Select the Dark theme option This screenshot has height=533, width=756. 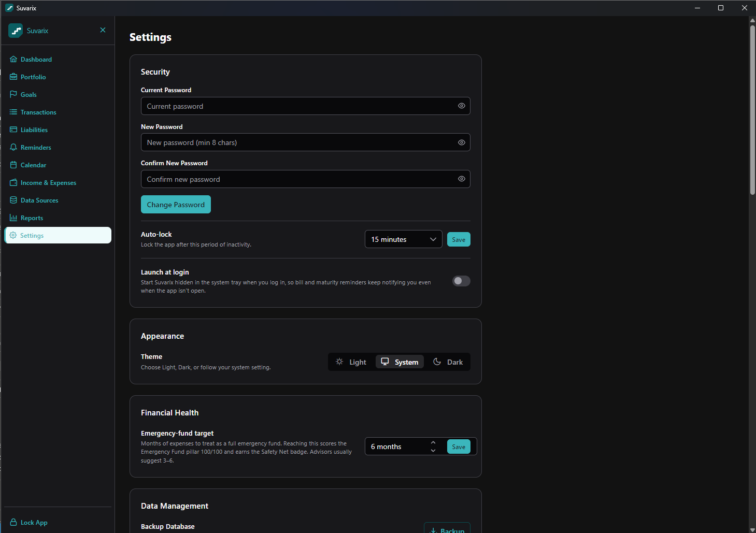pos(448,362)
